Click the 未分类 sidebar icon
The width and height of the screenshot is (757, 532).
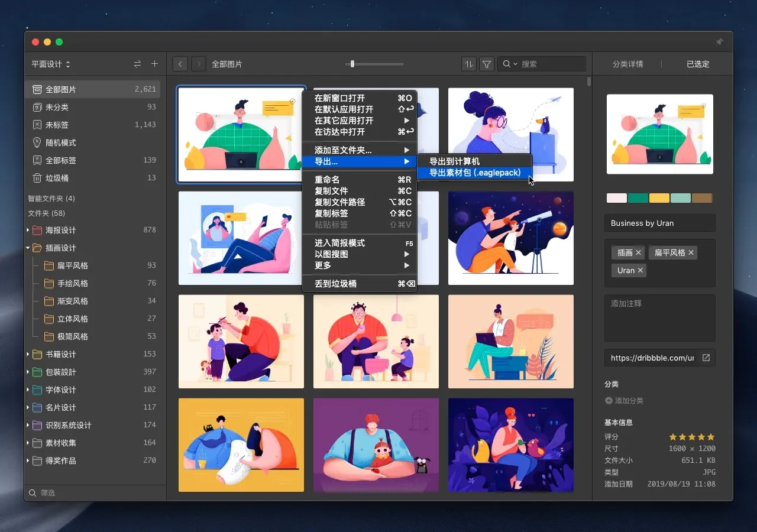[x=37, y=107]
